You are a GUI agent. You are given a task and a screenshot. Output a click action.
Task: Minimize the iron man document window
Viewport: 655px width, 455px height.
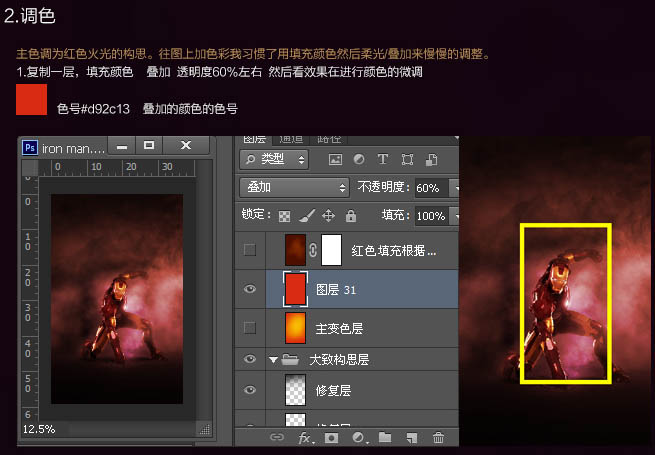tap(122, 146)
